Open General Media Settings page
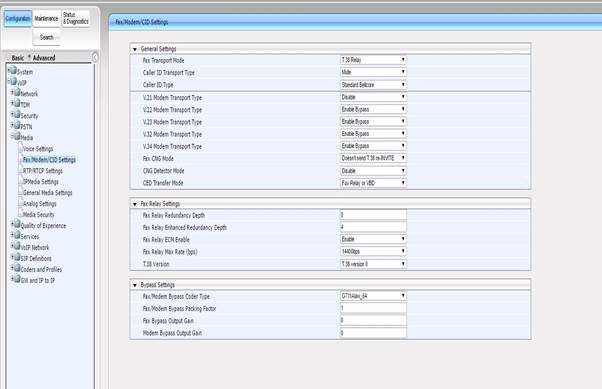This screenshot has height=389, width=602. click(48, 193)
